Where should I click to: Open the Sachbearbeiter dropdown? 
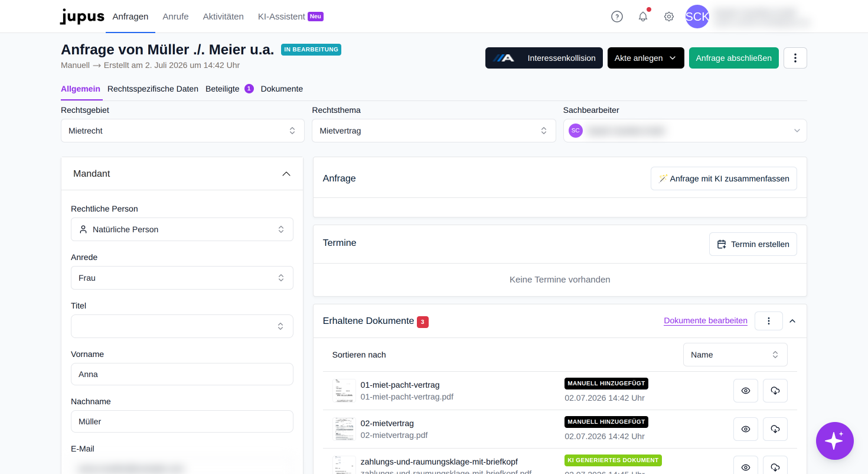pyautogui.click(x=685, y=131)
